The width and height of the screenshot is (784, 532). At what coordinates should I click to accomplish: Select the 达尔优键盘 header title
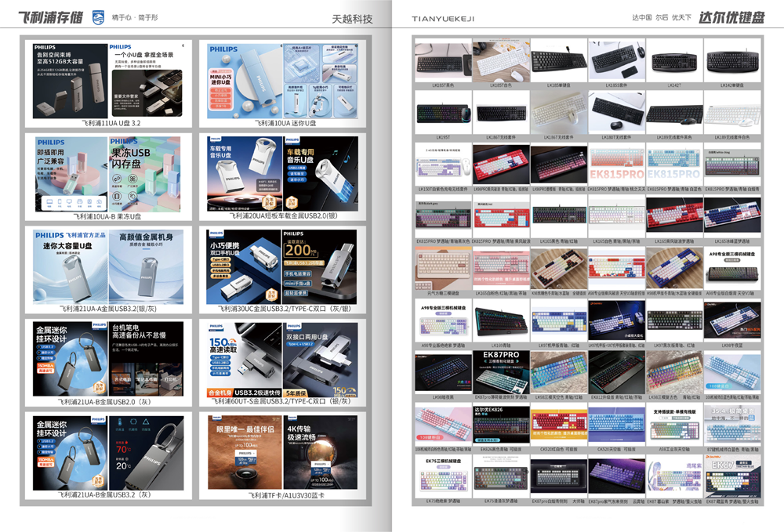coord(731,17)
